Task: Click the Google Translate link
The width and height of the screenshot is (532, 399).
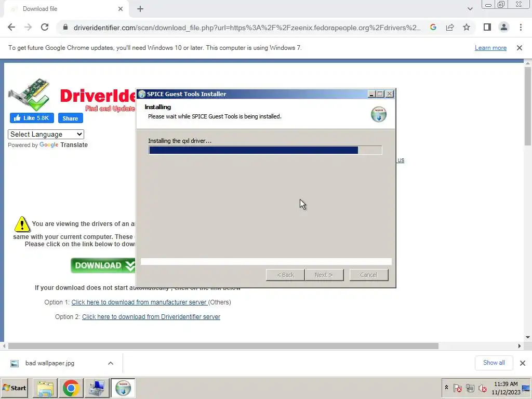Action: click(x=63, y=145)
